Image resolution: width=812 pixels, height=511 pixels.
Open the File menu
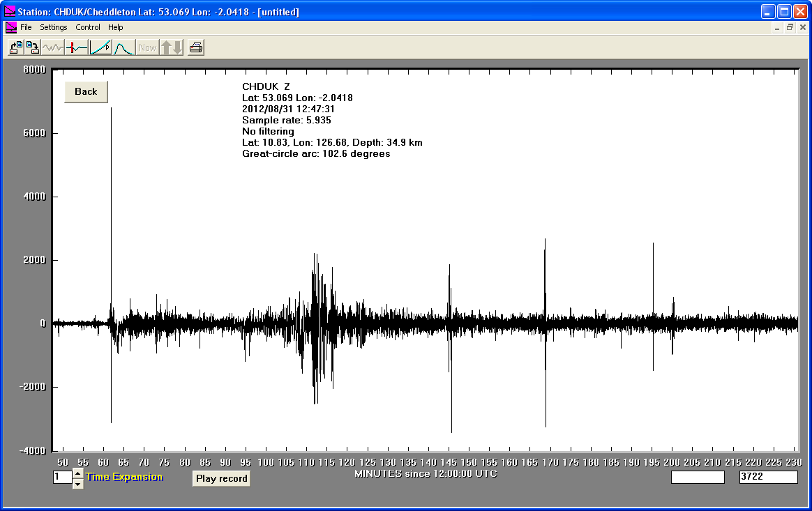(26, 27)
